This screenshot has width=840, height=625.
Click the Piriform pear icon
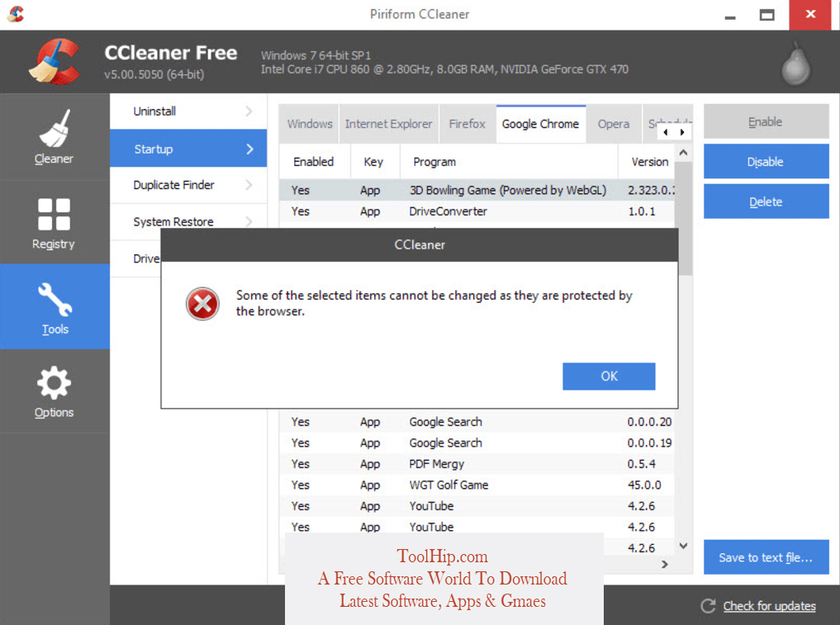pyautogui.click(x=795, y=64)
